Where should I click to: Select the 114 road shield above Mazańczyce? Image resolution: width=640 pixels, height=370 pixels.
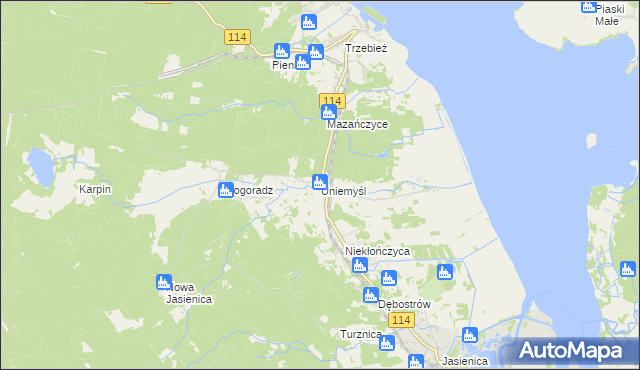tap(332, 100)
